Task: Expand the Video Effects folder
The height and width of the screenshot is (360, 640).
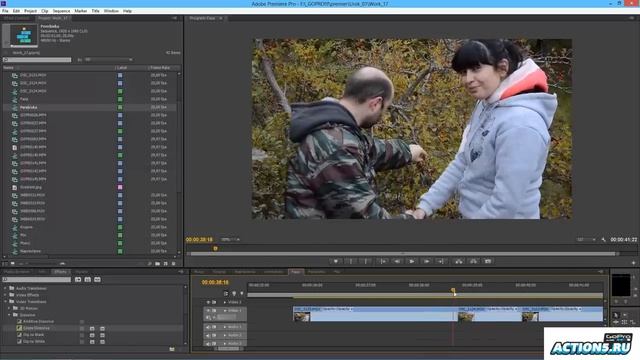Action: pos(6,295)
